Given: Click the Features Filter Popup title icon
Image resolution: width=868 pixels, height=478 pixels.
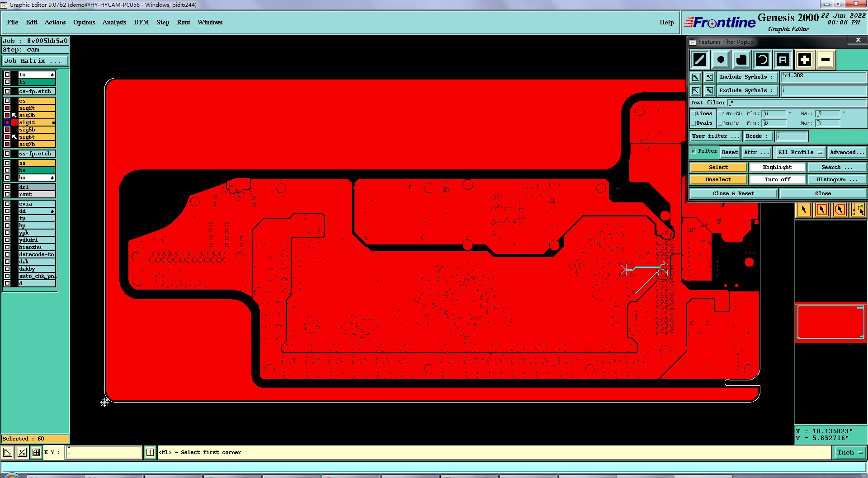Looking at the screenshot, I should point(693,42).
